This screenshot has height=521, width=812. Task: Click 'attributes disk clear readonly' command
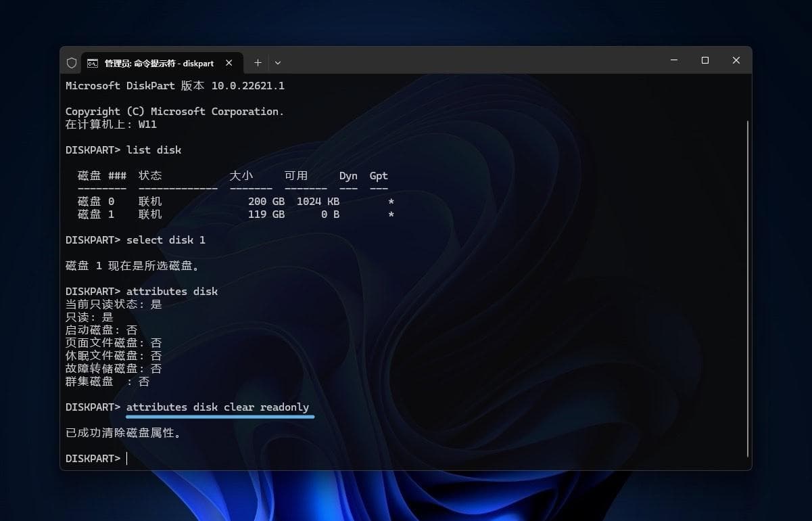click(218, 407)
